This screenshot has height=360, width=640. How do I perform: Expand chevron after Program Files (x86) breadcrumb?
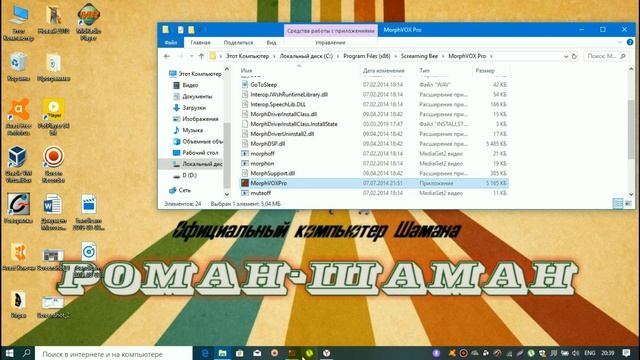396,56
